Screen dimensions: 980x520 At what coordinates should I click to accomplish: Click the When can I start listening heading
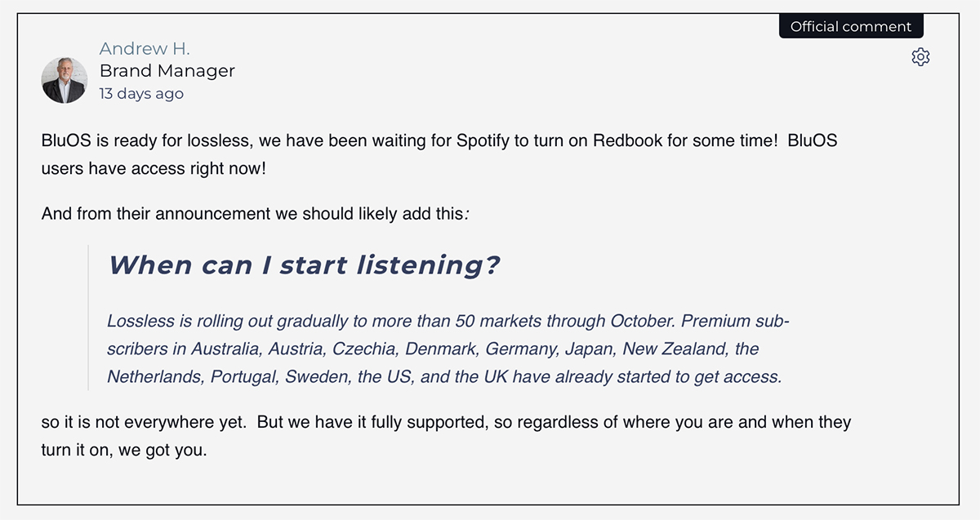[x=304, y=264]
